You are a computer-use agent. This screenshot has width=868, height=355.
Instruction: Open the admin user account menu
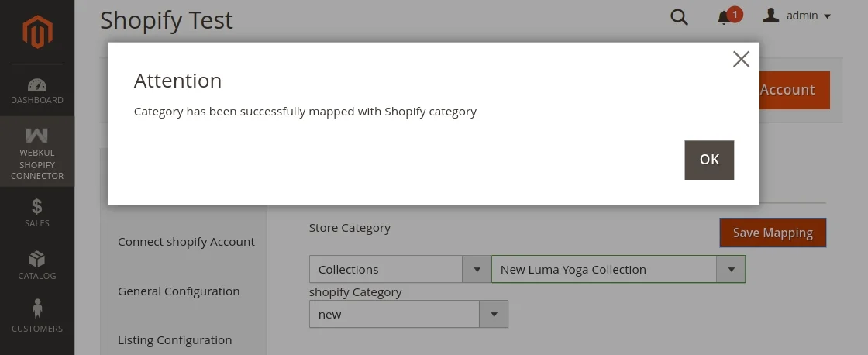(796, 16)
